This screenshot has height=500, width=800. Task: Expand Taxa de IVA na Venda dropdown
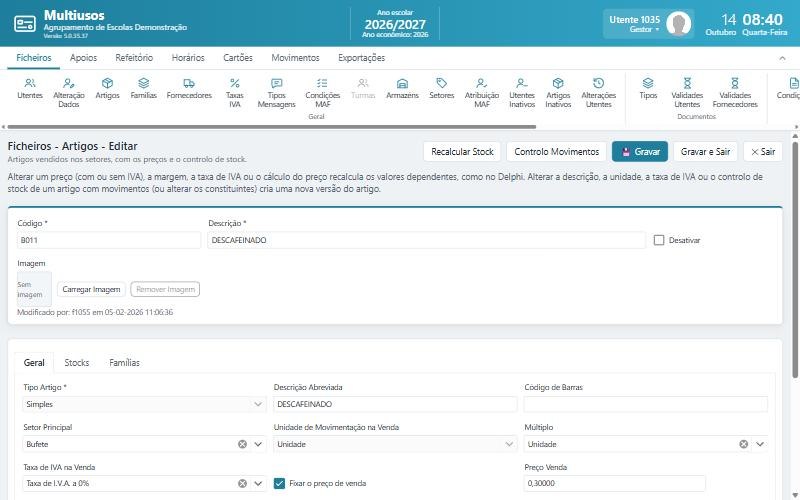pyautogui.click(x=258, y=483)
